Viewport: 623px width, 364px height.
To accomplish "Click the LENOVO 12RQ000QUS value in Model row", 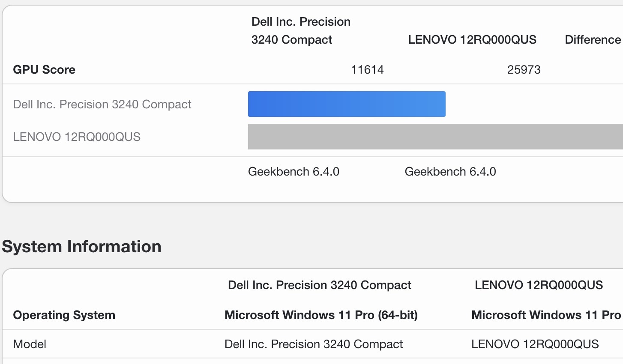I will (535, 344).
